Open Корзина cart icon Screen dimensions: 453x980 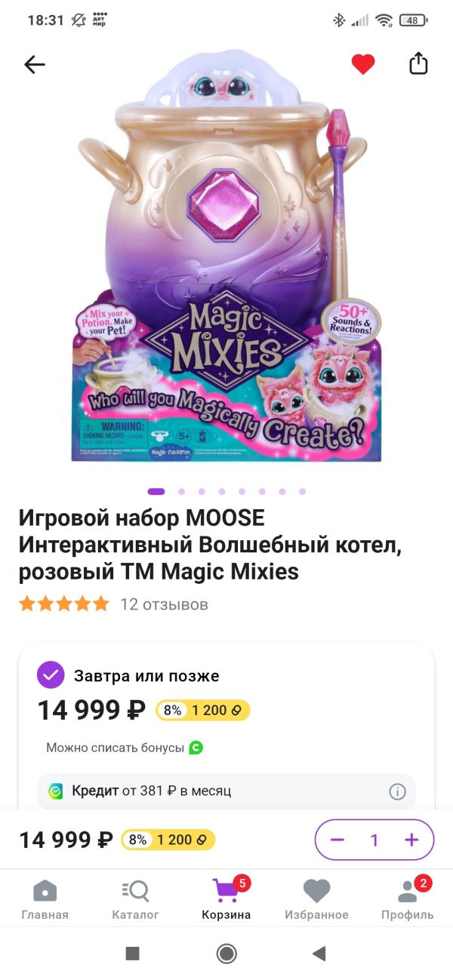(x=226, y=891)
